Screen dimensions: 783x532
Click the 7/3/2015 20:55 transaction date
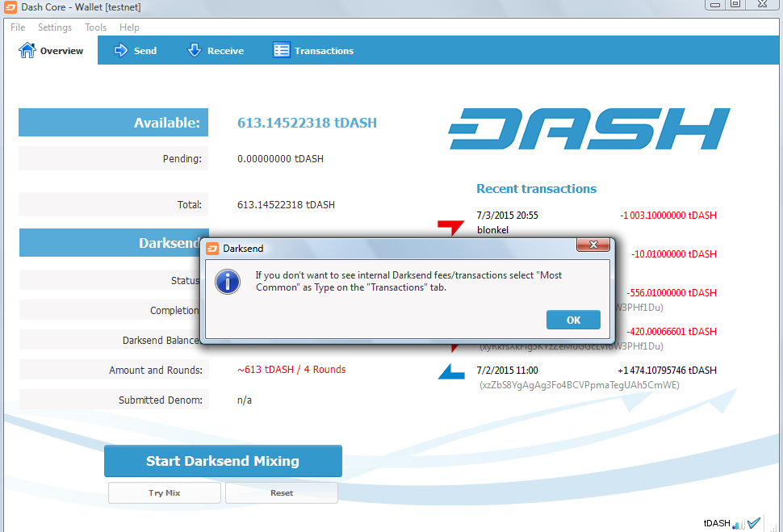[508, 216]
